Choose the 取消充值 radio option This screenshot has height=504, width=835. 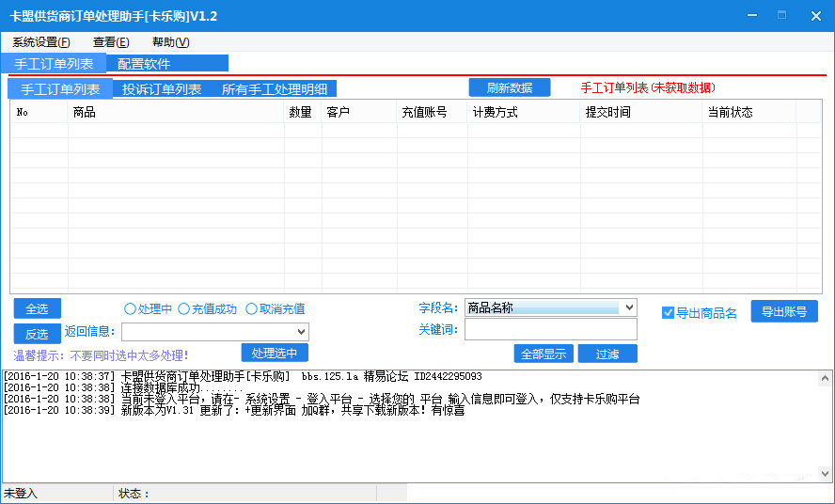click(252, 308)
